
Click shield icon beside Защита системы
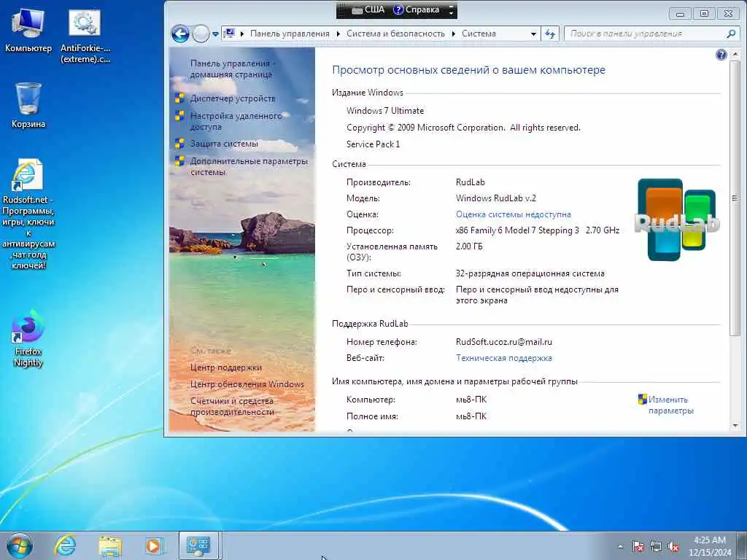tap(179, 144)
